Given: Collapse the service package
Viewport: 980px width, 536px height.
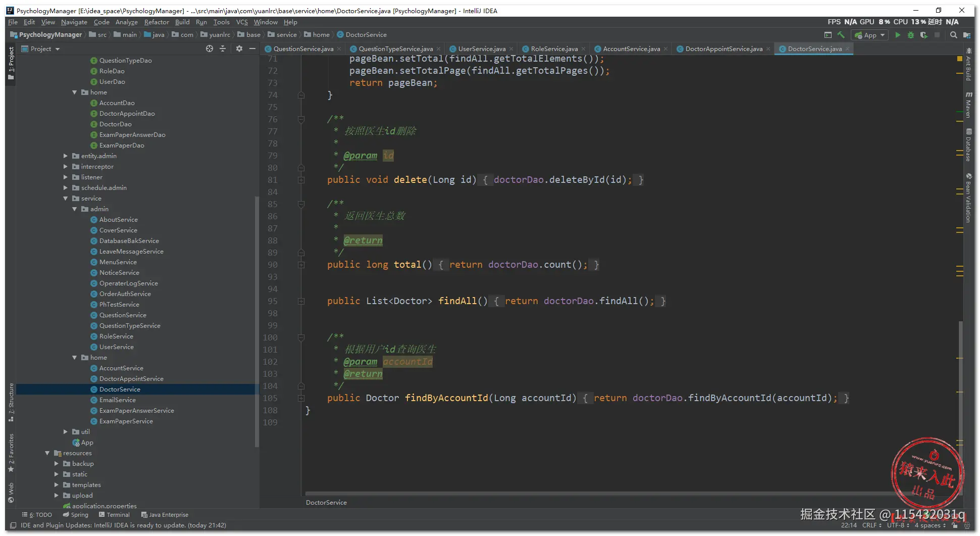Looking at the screenshot, I should pyautogui.click(x=66, y=199).
